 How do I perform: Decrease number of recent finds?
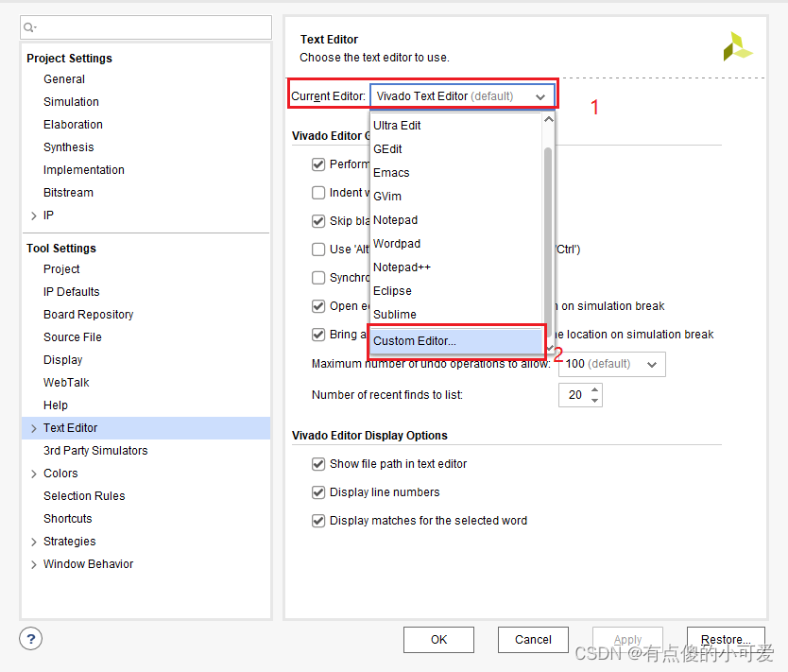pyautogui.click(x=595, y=401)
